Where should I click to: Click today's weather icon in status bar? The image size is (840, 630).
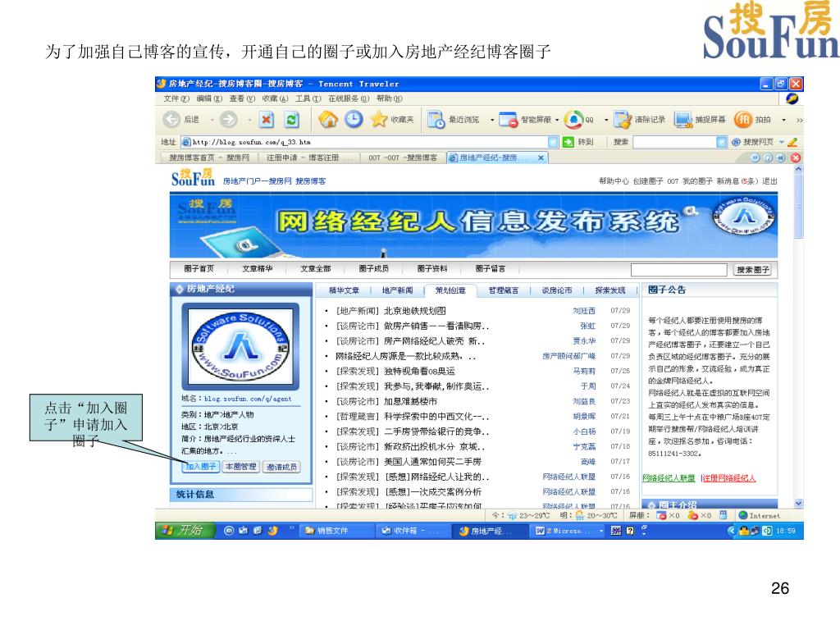[x=512, y=515]
